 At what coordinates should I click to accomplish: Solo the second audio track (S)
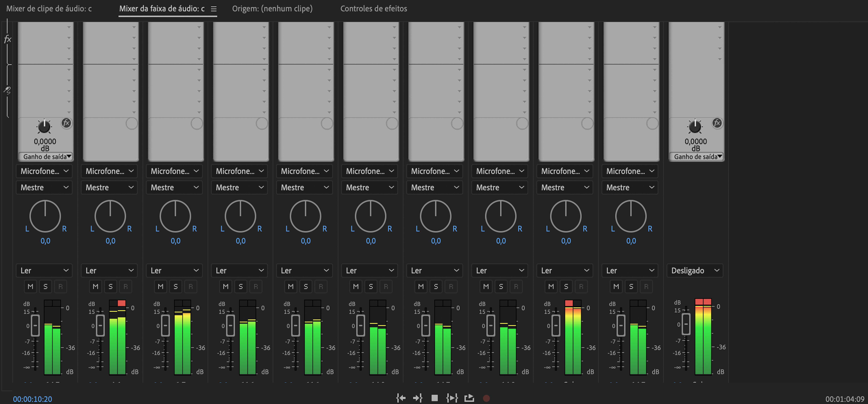coord(111,286)
